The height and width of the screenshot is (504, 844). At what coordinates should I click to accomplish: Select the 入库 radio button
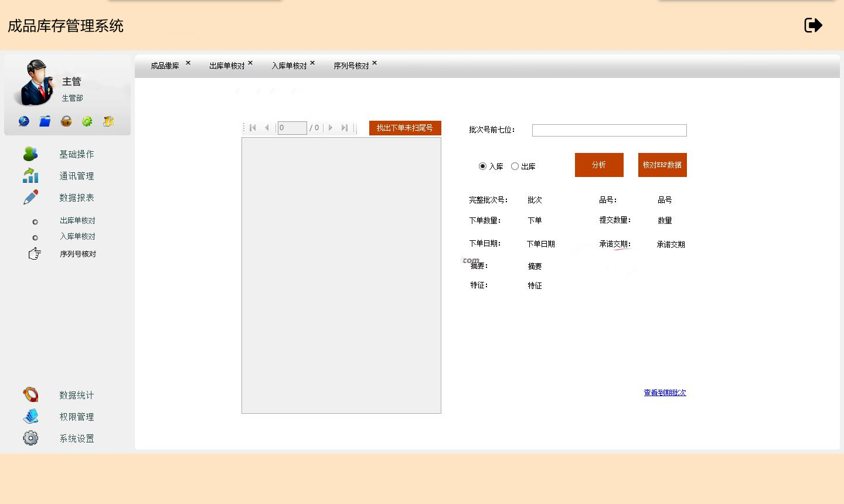[482, 166]
